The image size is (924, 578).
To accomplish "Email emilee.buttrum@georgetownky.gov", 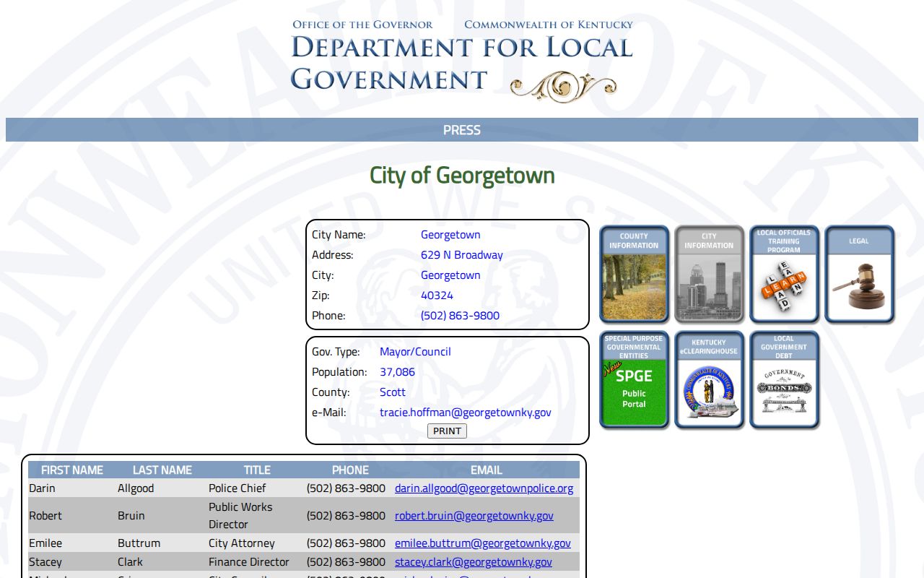I will pos(483,543).
